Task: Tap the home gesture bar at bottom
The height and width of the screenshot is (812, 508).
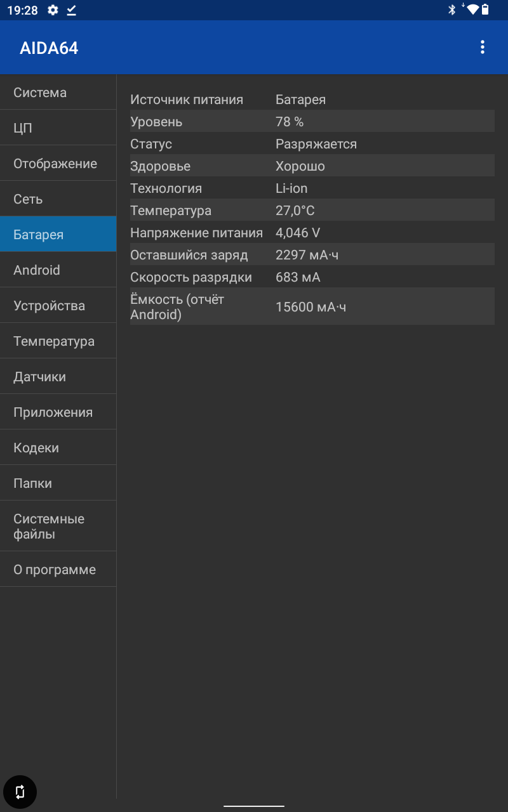Action: 254,806
